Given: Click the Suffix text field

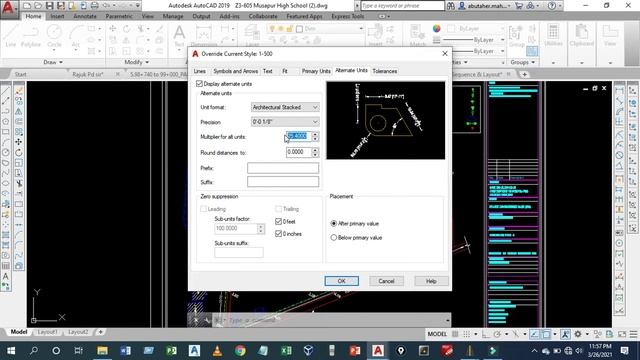Looking at the screenshot, I should pos(283,182).
